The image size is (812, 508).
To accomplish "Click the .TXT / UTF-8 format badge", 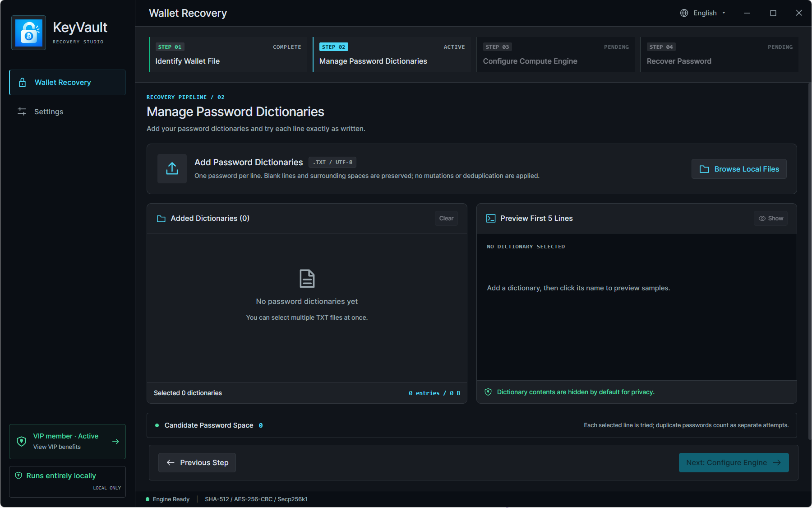I will click(332, 162).
